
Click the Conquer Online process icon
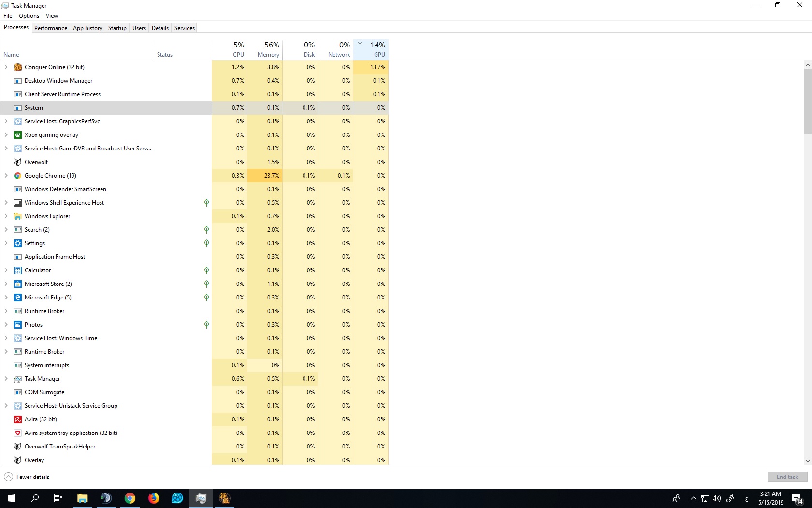18,67
